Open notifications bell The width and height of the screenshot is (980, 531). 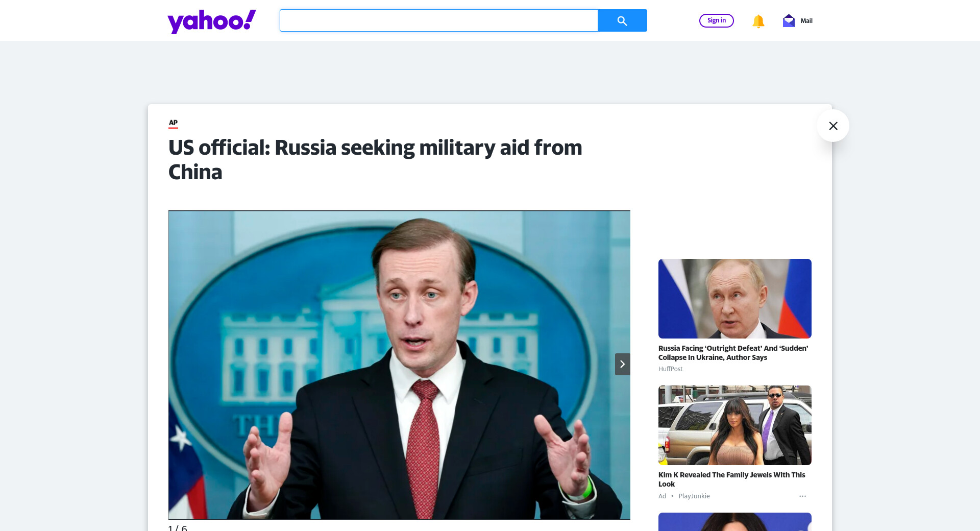click(x=758, y=21)
